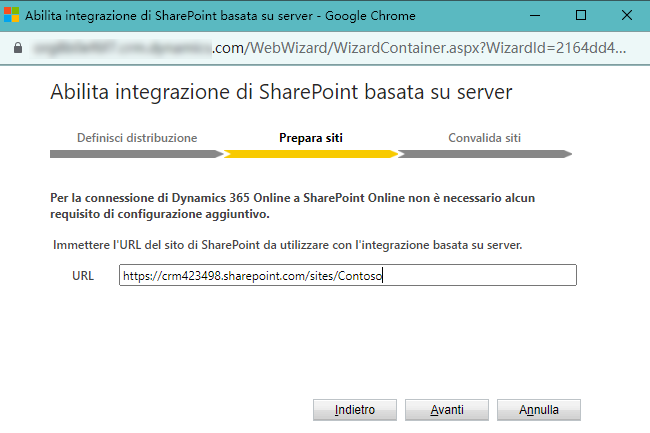Select the Convalida siti step
Image resolution: width=650 pixels, height=433 pixels.
pyautogui.click(x=484, y=138)
